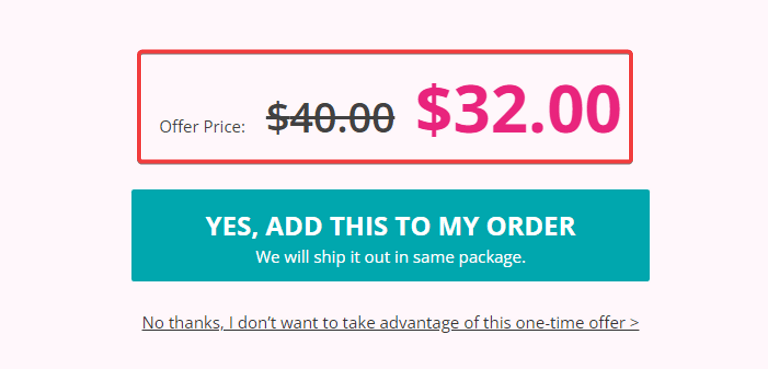Click the Offer Price label

(202, 127)
